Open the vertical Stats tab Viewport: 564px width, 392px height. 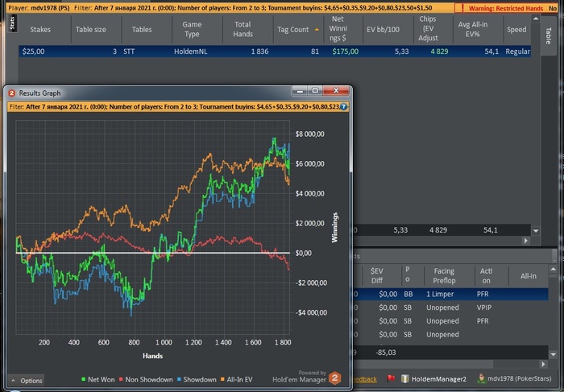(12, 23)
